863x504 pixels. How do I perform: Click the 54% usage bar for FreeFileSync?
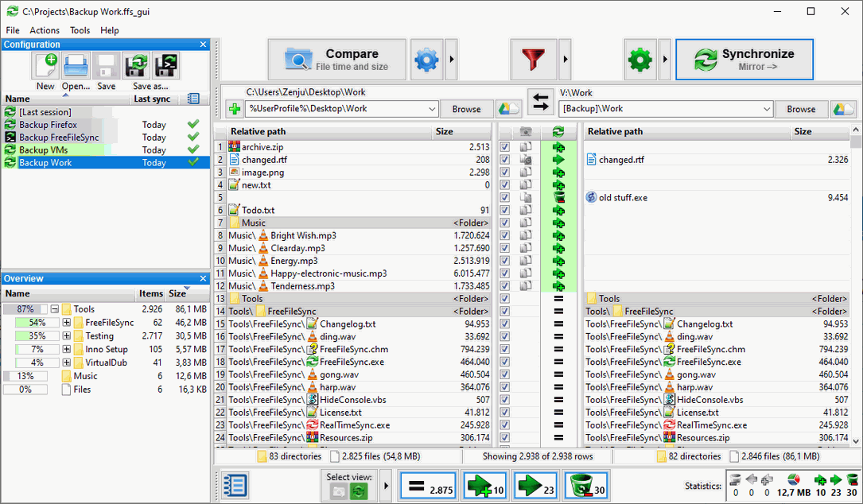coord(37,323)
